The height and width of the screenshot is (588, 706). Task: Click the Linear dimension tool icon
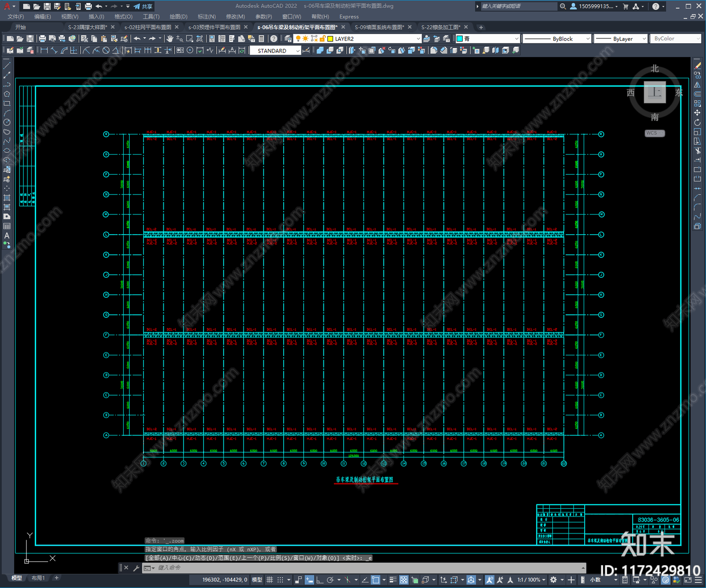[x=44, y=51]
